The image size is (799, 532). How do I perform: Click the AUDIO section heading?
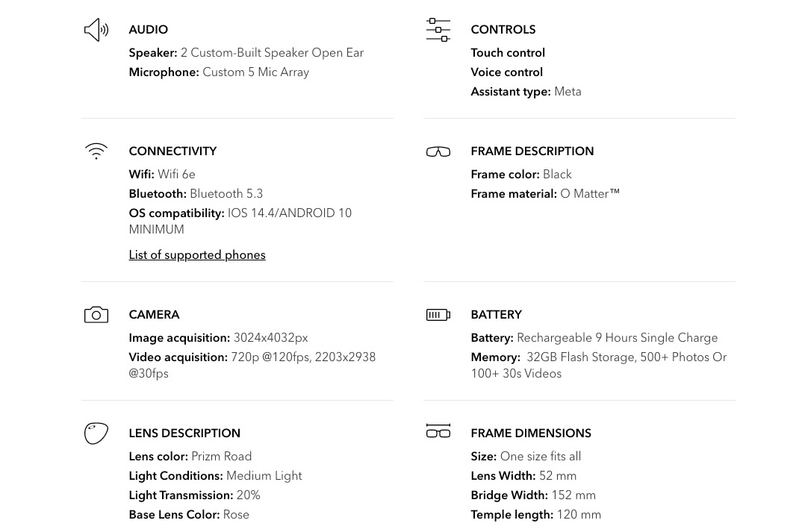point(148,30)
